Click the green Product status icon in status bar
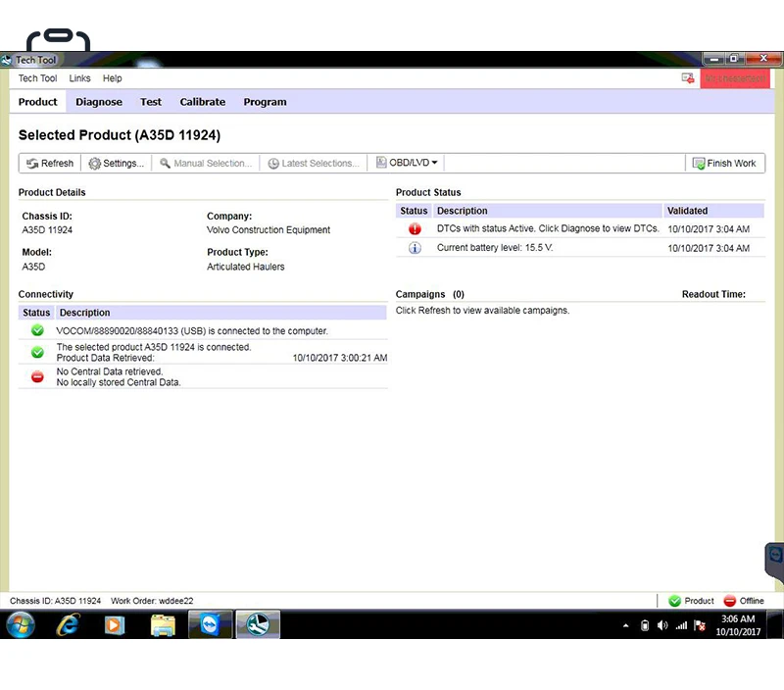This screenshot has width=784, height=690. click(x=674, y=601)
